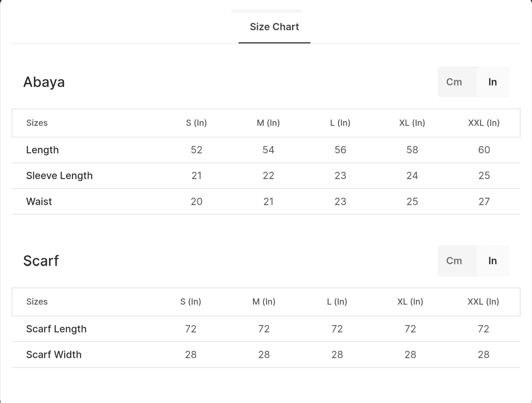
Task: Select the Size Chart tab
Action: coord(274,27)
